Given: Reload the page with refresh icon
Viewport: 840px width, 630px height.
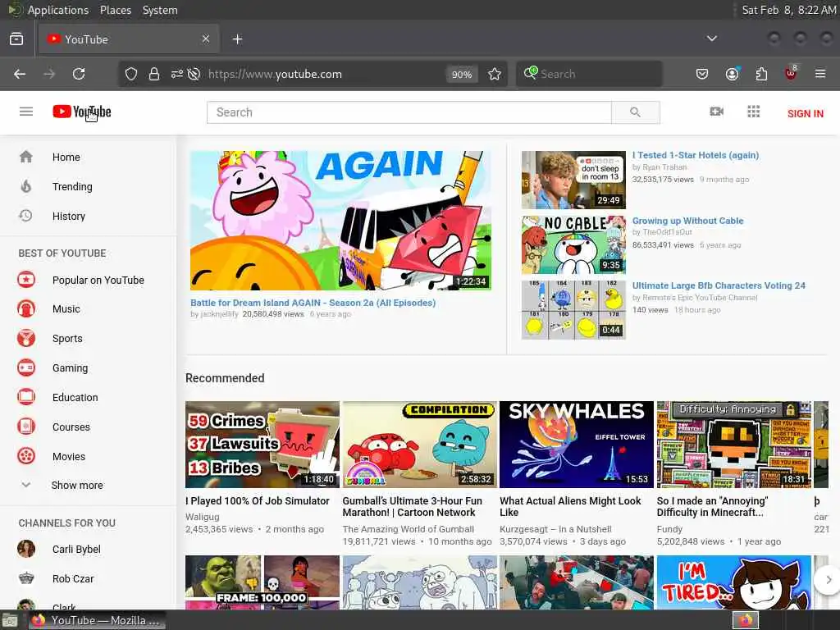Looking at the screenshot, I should click(x=79, y=74).
